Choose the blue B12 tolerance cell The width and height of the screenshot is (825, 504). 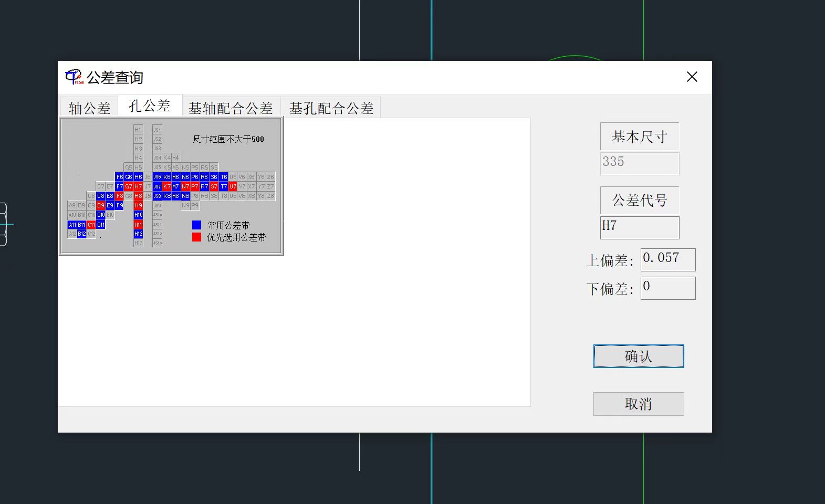[81, 234]
